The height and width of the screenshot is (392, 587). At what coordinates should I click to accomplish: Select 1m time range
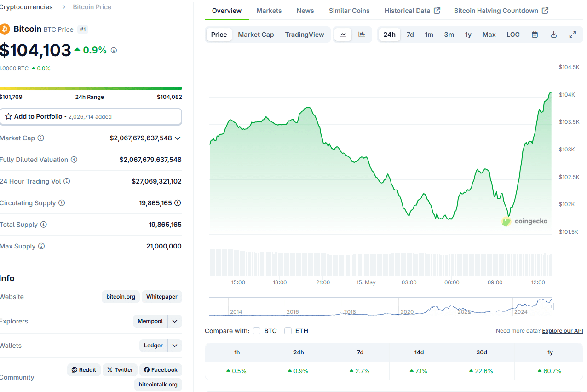[x=429, y=35]
